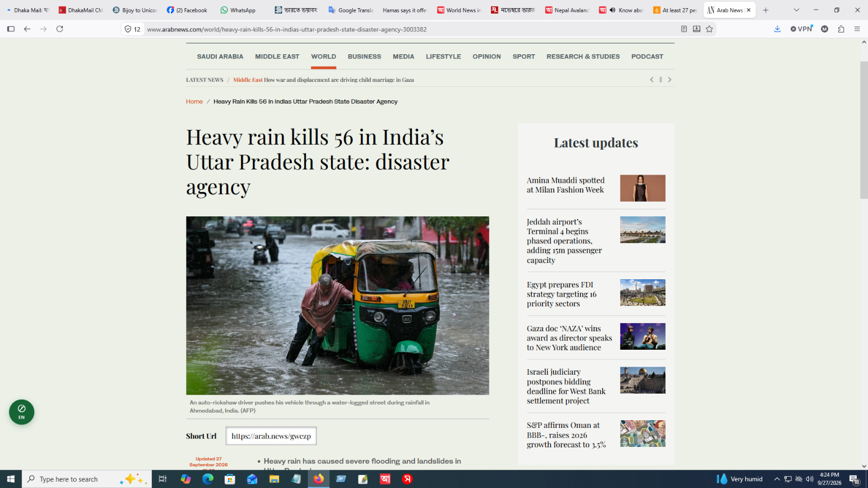868x488 pixels.
Task: Click the browser address bar URL
Action: [287, 29]
